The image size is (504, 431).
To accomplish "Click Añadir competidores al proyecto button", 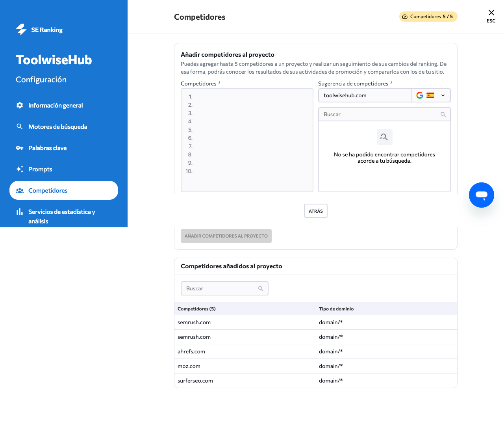I will coord(226,236).
